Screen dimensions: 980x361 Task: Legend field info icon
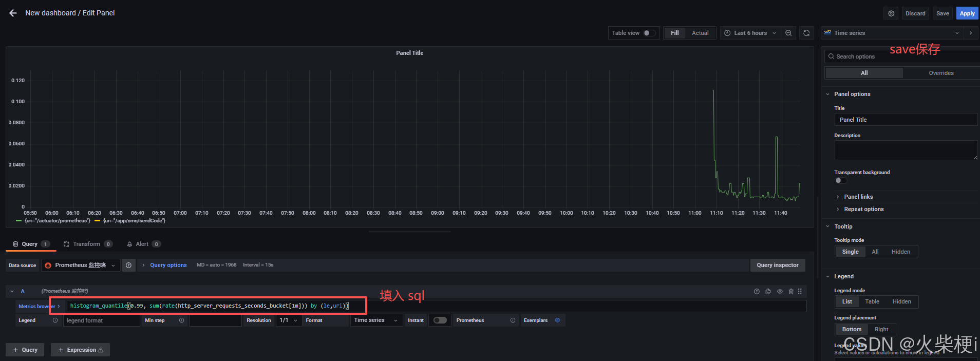55,320
